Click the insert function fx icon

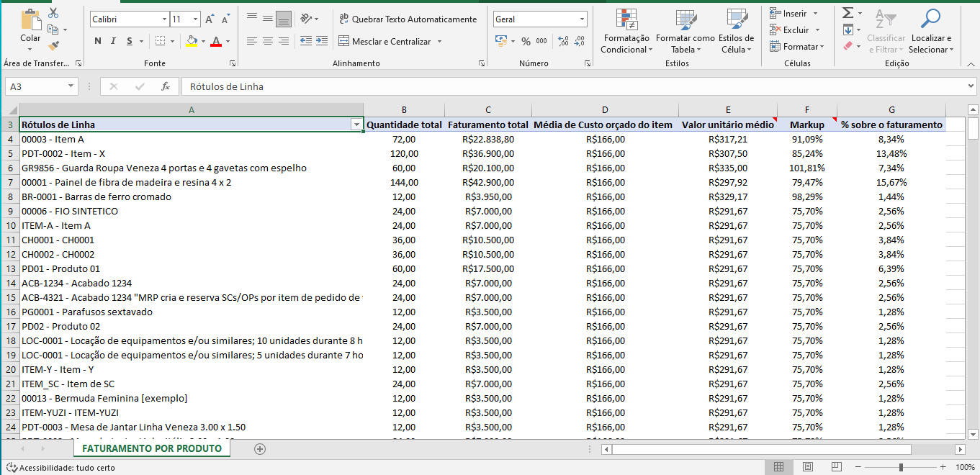(166, 86)
